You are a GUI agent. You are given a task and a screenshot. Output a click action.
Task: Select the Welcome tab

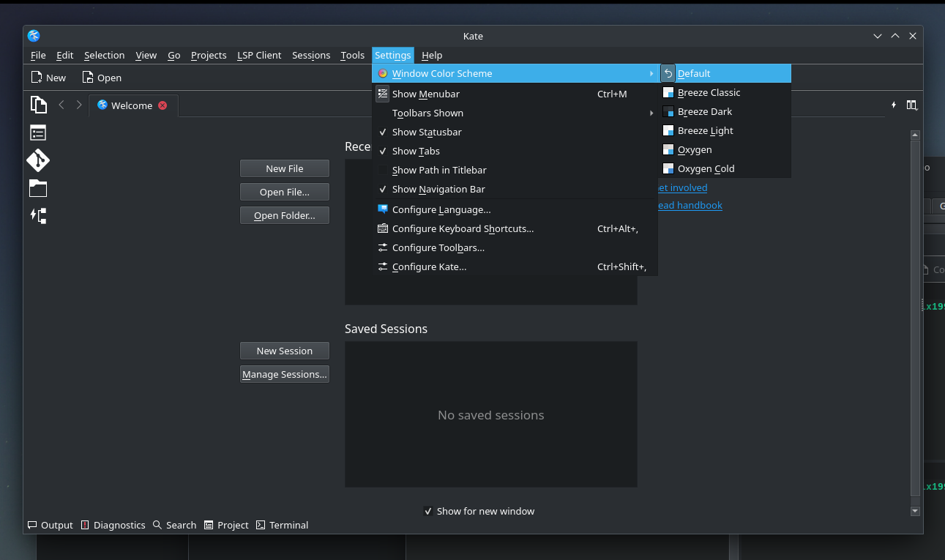coord(132,105)
